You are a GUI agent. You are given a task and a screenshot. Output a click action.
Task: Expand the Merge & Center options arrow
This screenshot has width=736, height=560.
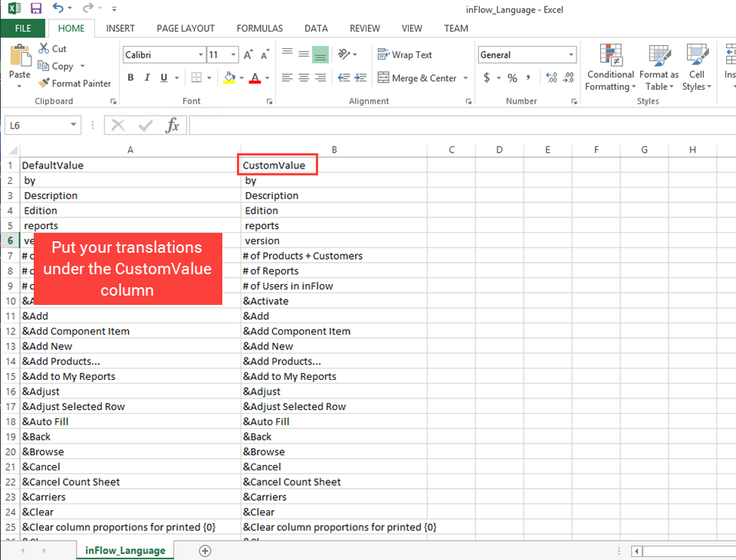tap(465, 78)
